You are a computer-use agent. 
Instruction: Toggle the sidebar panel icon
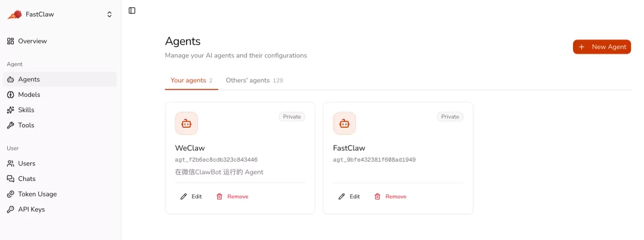click(132, 10)
